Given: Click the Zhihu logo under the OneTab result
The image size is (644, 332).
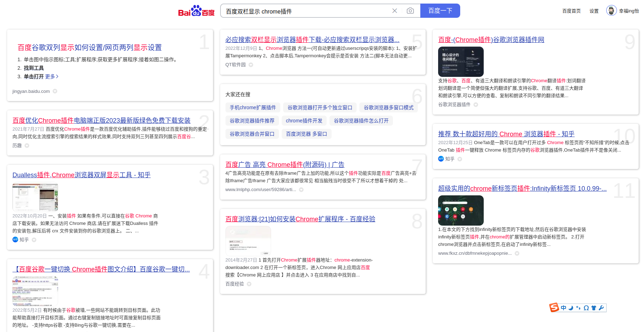Looking at the screenshot, I should pos(441,159).
